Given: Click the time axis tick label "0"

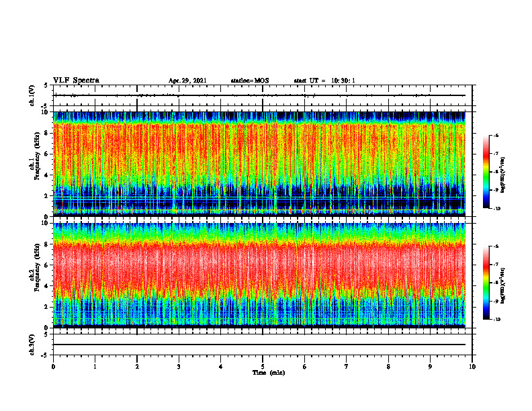Looking at the screenshot, I should [53, 367].
